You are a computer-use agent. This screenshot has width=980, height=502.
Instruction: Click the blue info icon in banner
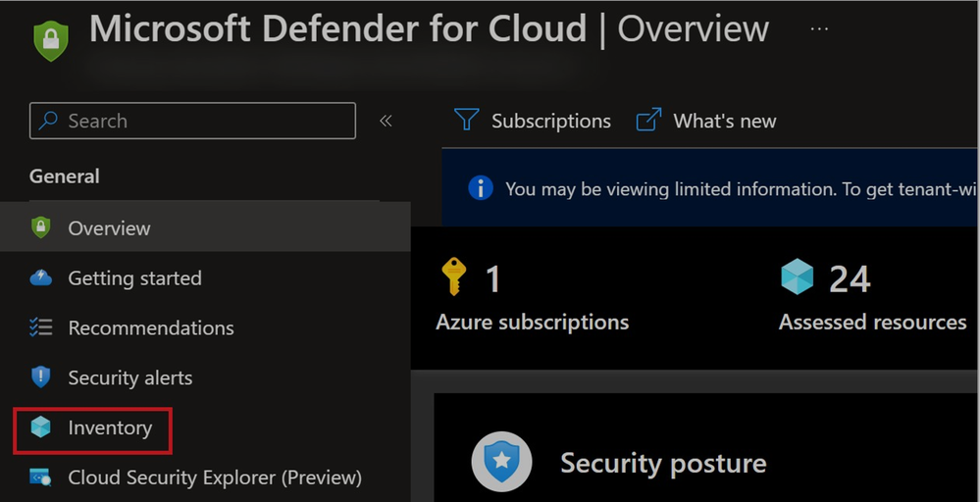[481, 188]
